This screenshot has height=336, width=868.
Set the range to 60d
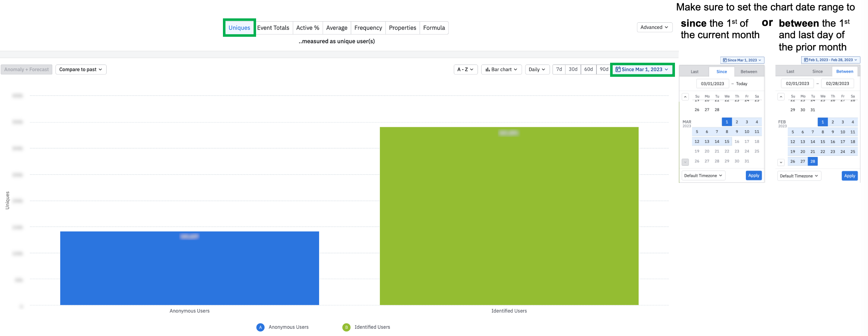tap(589, 69)
